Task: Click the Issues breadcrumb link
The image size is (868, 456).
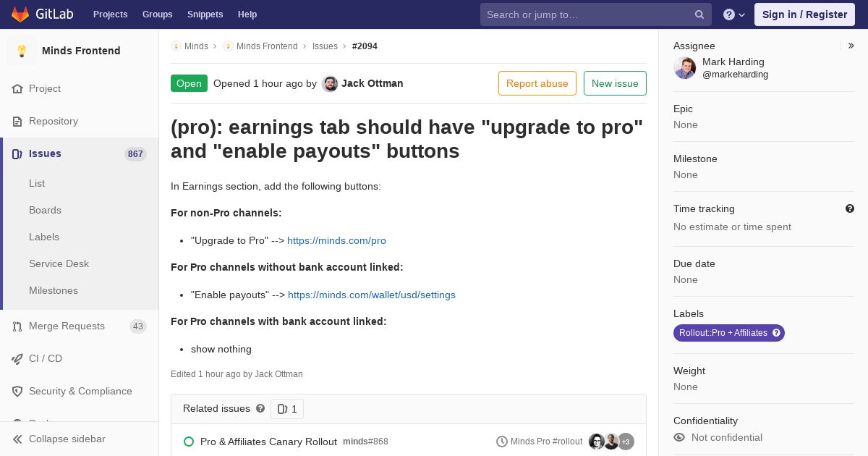Action: click(325, 46)
